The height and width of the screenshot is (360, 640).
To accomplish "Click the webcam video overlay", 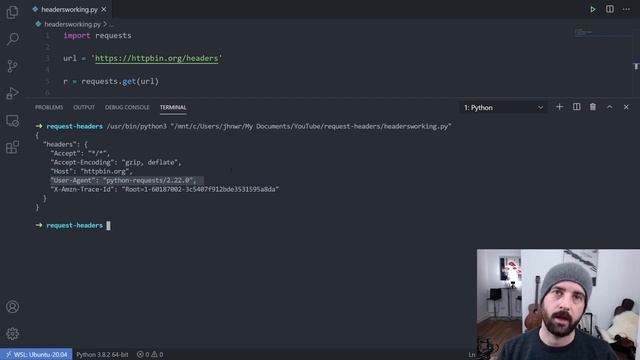I will click(x=558, y=304).
